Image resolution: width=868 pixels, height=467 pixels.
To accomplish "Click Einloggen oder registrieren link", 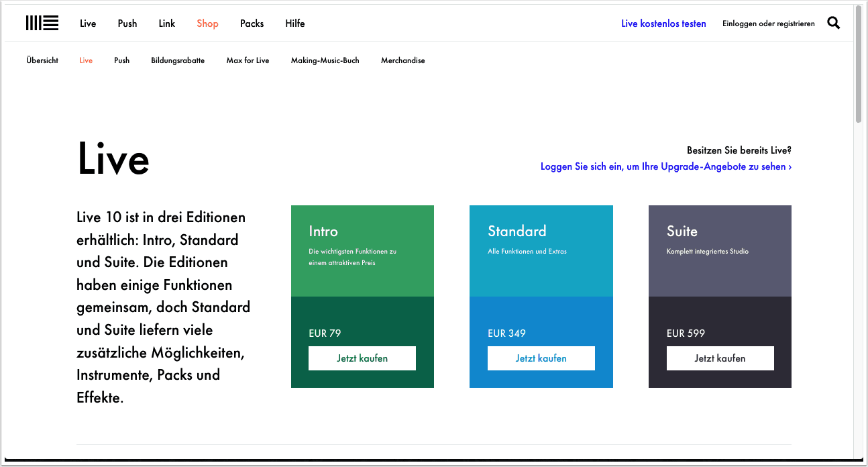I will coord(768,23).
